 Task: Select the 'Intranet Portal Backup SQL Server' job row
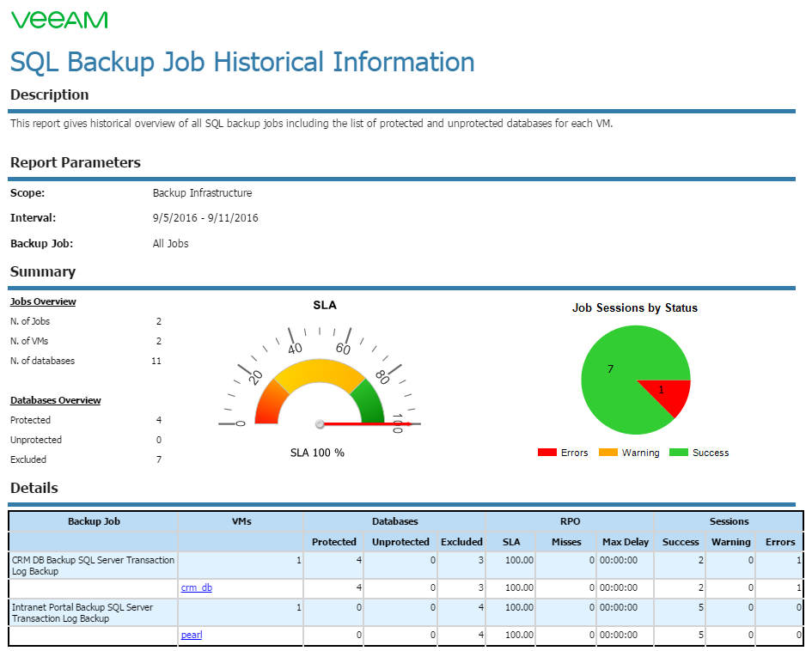tap(406, 612)
